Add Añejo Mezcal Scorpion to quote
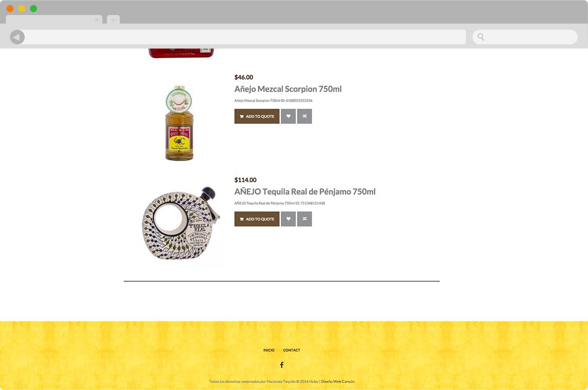The image size is (588, 390). coord(257,116)
